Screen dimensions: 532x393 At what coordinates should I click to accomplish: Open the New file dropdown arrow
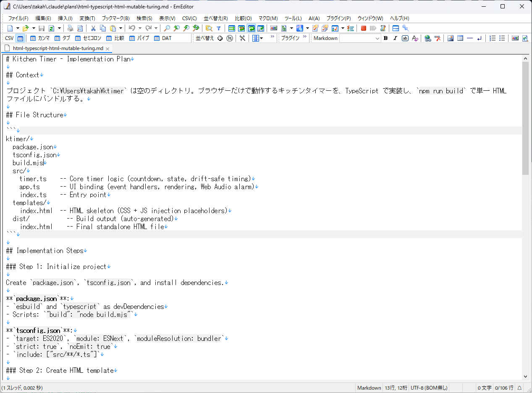(17, 28)
